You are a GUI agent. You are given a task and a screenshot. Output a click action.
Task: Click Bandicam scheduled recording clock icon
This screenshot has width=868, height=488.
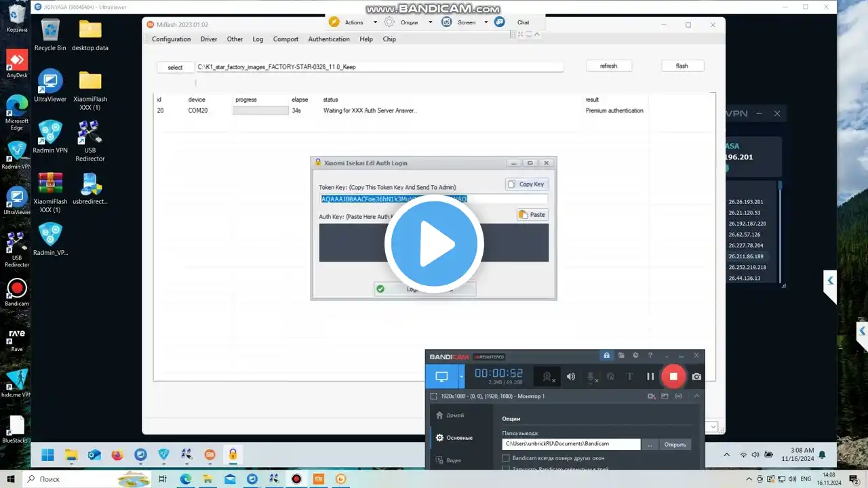(635, 356)
